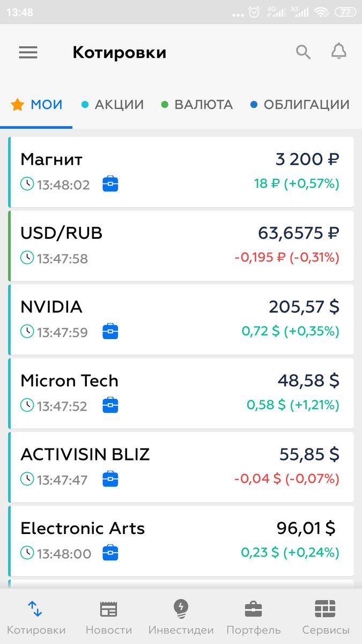Switch to the МОИ favorites tab
Screen dimensions: 362x644
click(x=36, y=105)
